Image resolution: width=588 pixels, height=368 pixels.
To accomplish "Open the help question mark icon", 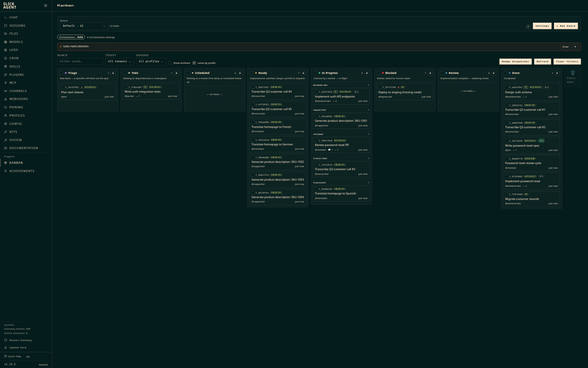I will pyautogui.click(x=528, y=27).
